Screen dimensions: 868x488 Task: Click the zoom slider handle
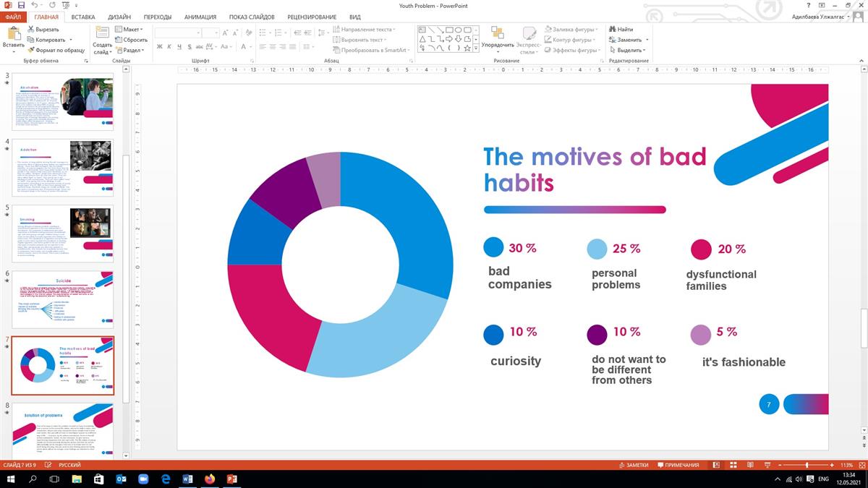[807, 465]
